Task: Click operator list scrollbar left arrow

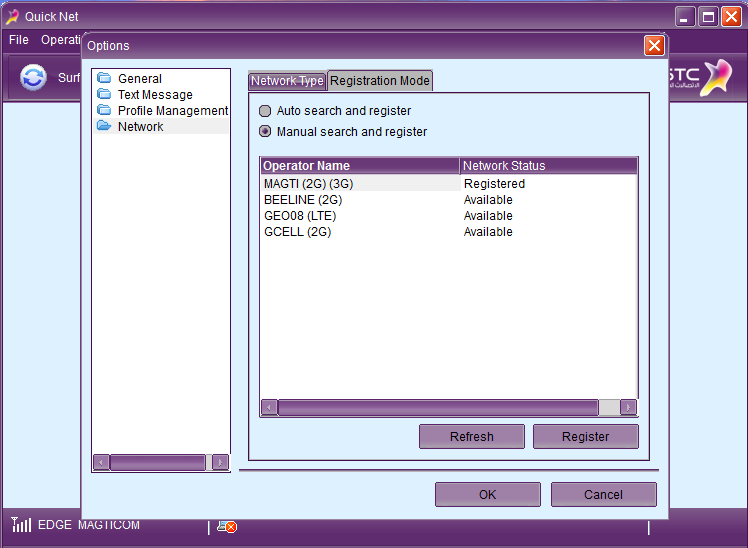Action: click(270, 408)
